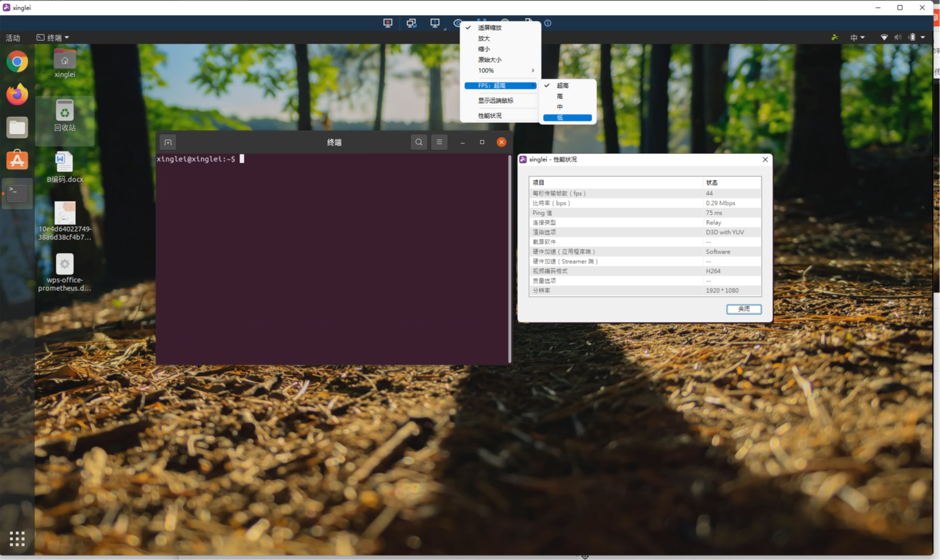Open the system menu arrow
This screenshot has width=940, height=560.
pyautogui.click(x=923, y=37)
